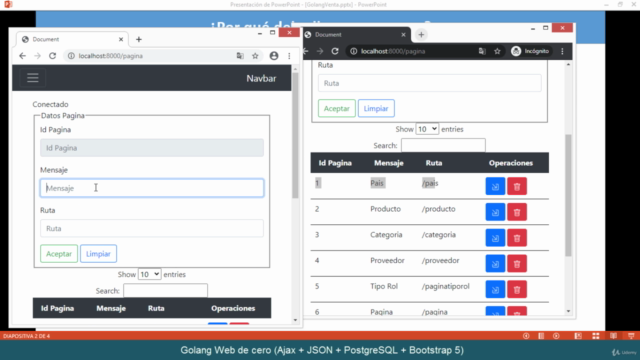Start PowerPoint slideshow view icon

631,336
